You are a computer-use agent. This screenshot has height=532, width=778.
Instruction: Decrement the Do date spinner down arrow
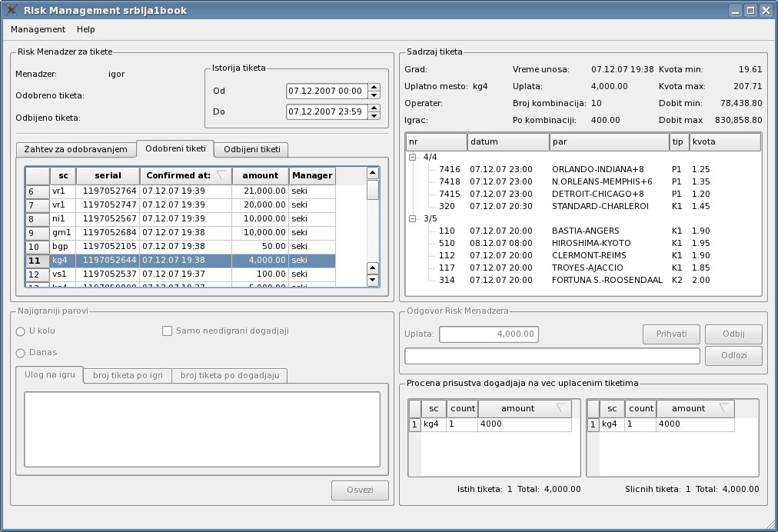[374, 116]
